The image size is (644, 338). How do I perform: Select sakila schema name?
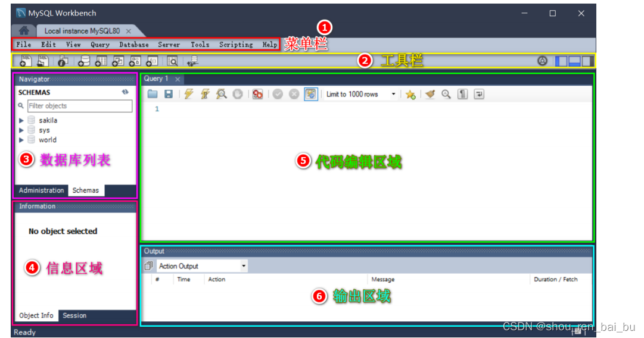(x=48, y=120)
